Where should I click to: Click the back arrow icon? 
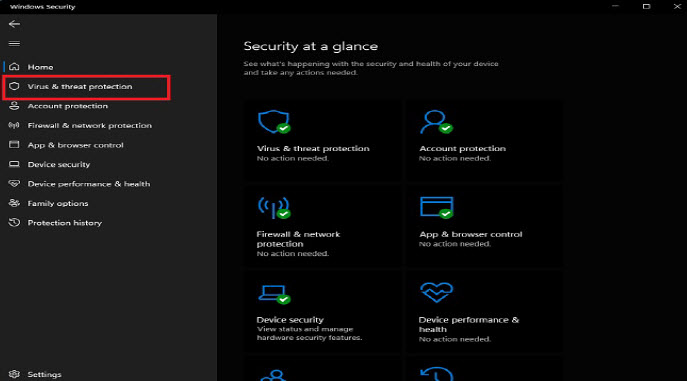(14, 24)
